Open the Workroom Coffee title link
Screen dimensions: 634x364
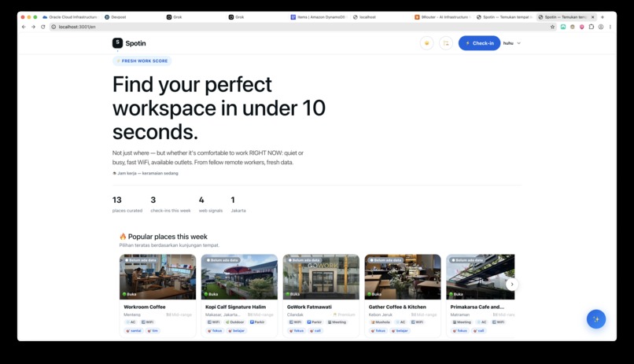[x=145, y=307]
